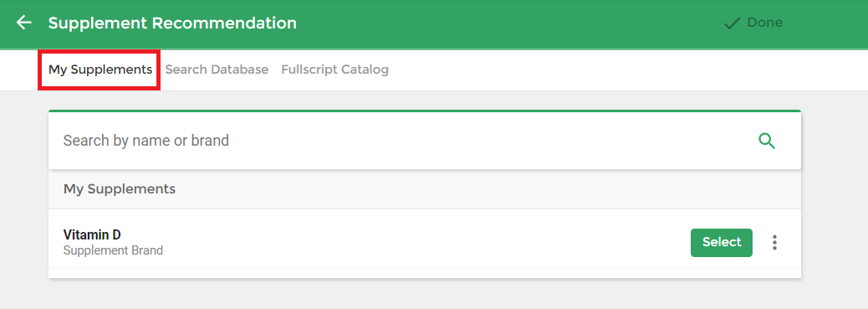868x309 pixels.
Task: Open the three-dot menu for Vitamin D
Action: pyautogui.click(x=774, y=243)
